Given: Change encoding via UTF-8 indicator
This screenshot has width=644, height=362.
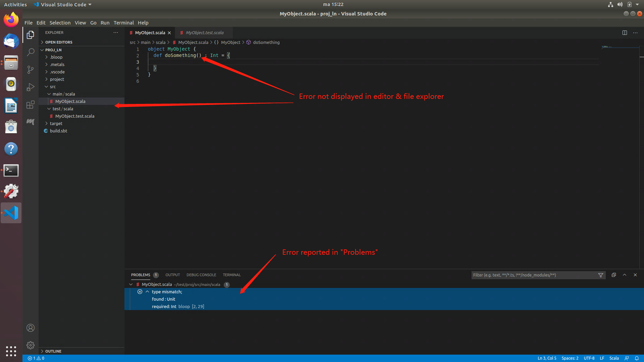Looking at the screenshot, I should pos(589,358).
